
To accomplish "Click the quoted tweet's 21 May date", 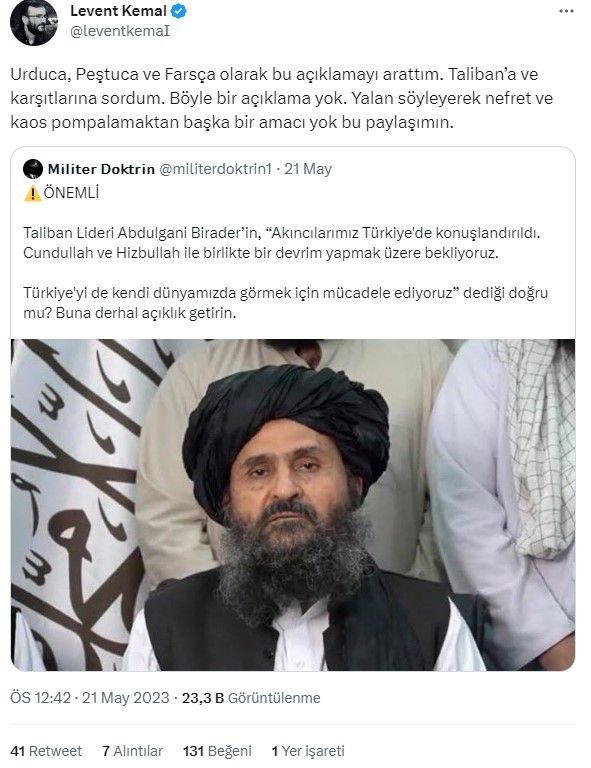I will tap(308, 169).
